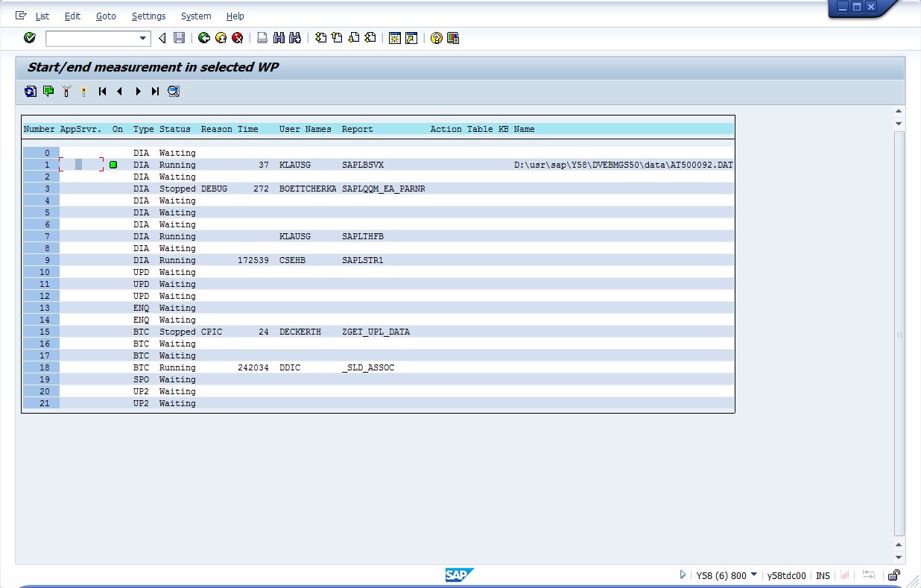Image resolution: width=921 pixels, height=588 pixels.
Task: Click the Find Next binoculars-plus icon
Action: [295, 38]
